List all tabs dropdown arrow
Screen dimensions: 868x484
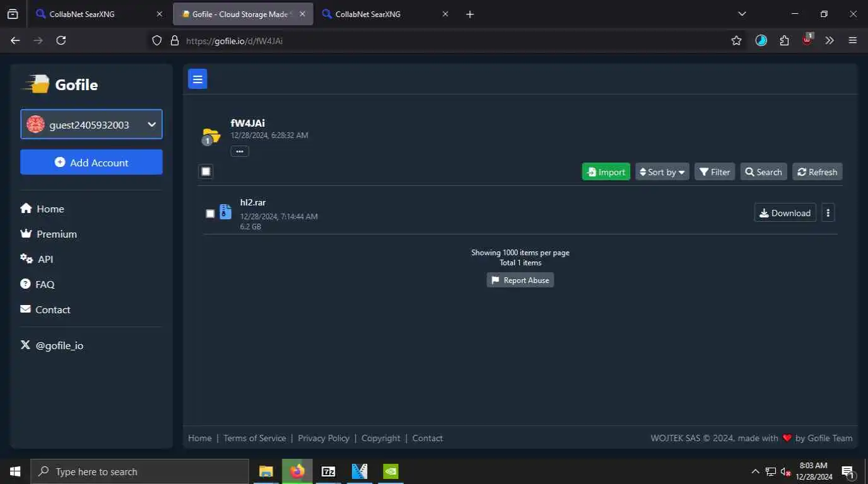[742, 14]
